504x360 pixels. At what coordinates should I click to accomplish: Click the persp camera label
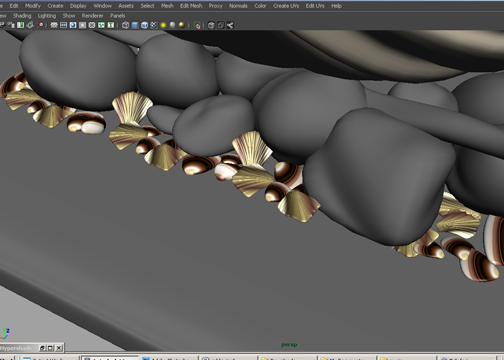pyautogui.click(x=289, y=344)
